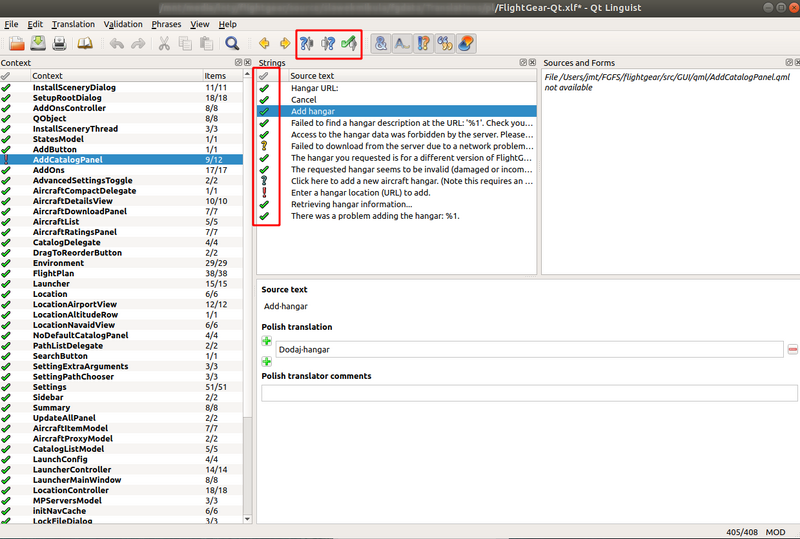Click the Save toolbar icon

(x=38, y=44)
